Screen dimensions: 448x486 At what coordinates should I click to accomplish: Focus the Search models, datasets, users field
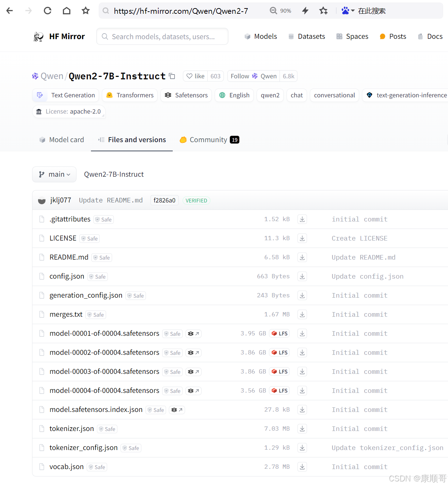click(162, 36)
